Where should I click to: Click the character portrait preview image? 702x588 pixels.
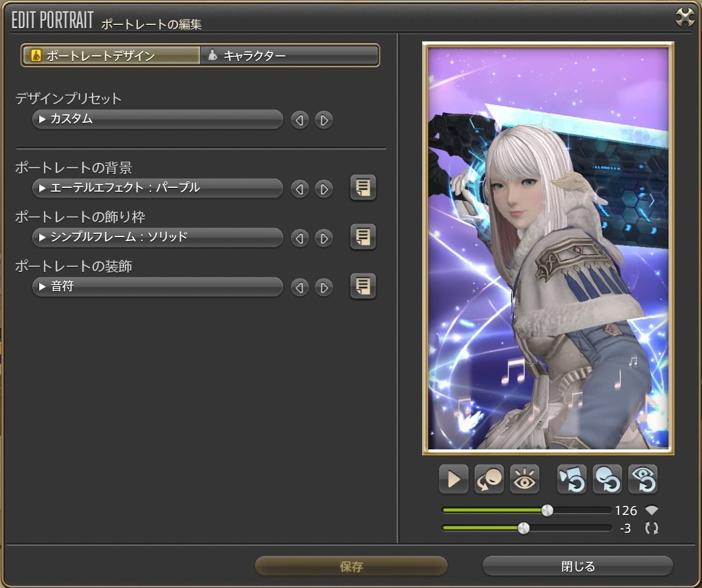548,248
